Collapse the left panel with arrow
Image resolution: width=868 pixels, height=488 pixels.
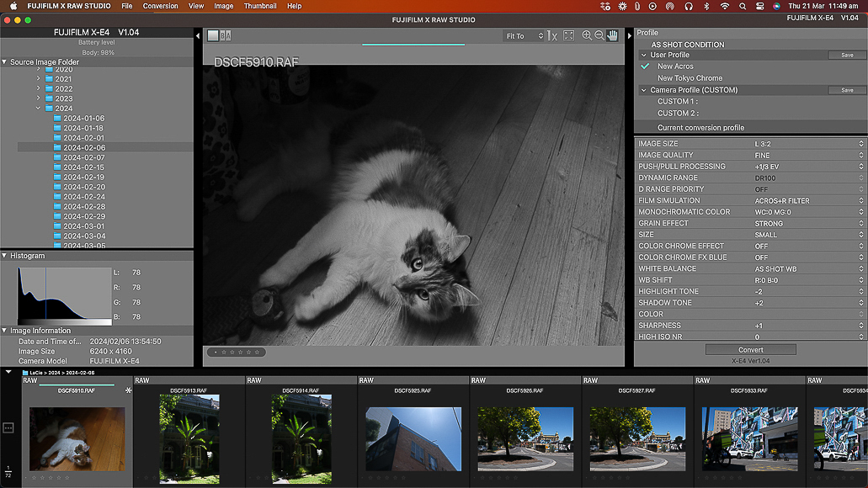coord(198,36)
